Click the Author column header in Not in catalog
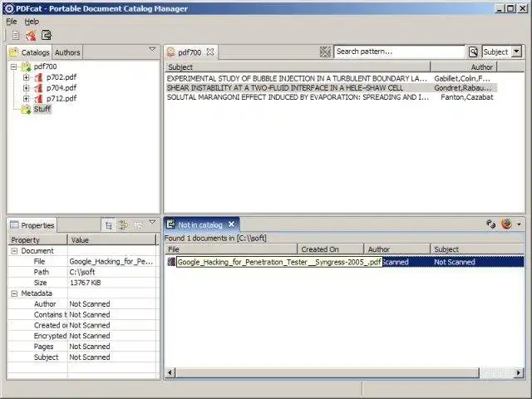The width and height of the screenshot is (532, 399). (x=397, y=249)
